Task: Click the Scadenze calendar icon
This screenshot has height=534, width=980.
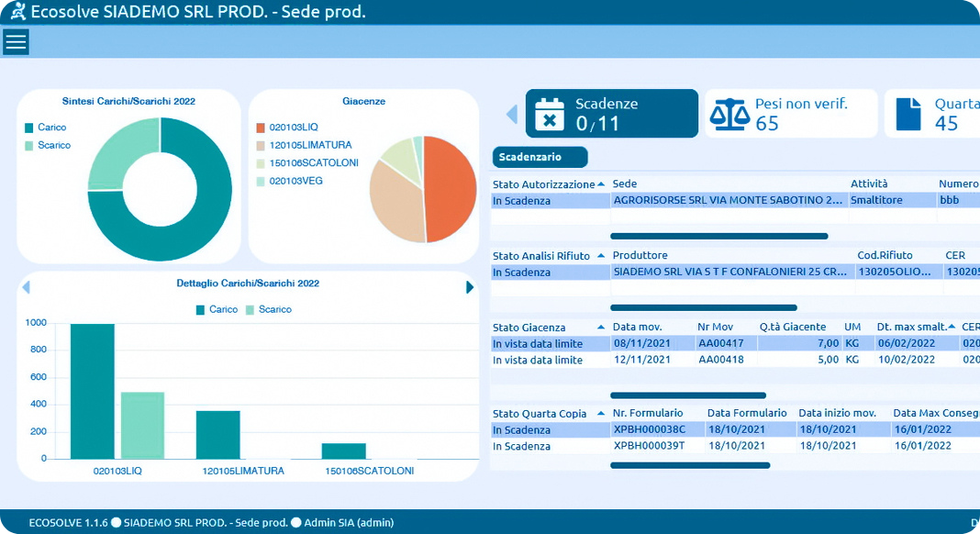Action: pyautogui.click(x=549, y=114)
